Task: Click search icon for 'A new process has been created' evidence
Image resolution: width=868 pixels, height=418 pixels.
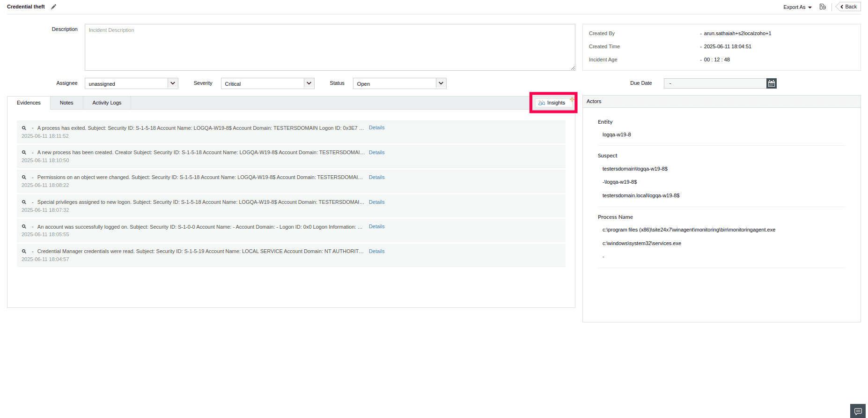Action: click(x=24, y=152)
